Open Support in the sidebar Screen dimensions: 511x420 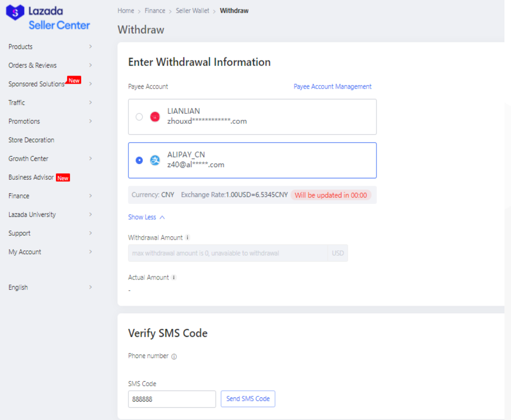(20, 233)
